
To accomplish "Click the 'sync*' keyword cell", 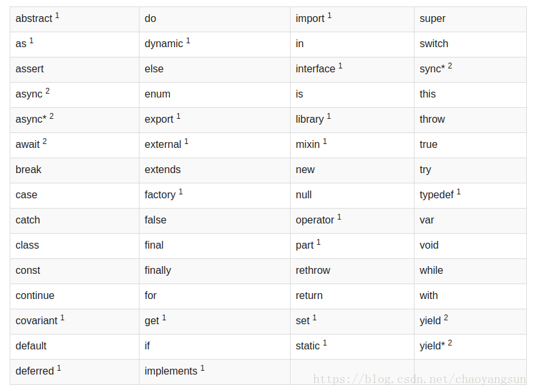I will (x=470, y=70).
